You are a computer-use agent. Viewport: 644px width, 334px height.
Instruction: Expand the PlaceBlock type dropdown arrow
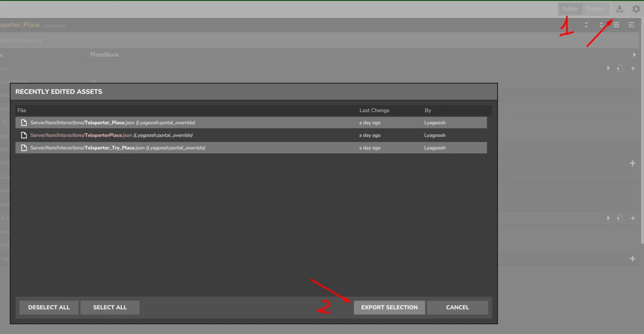pyautogui.click(x=634, y=55)
